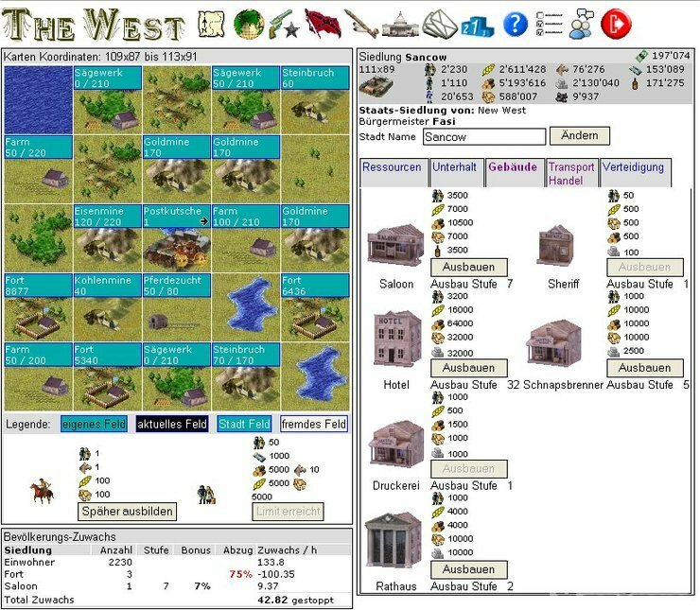Click the aktuelles Feld legend swatch

click(172, 424)
